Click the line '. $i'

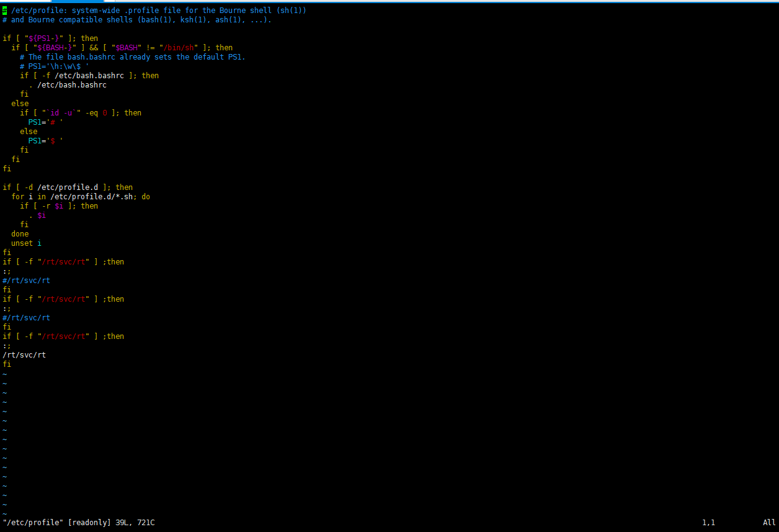click(37, 215)
